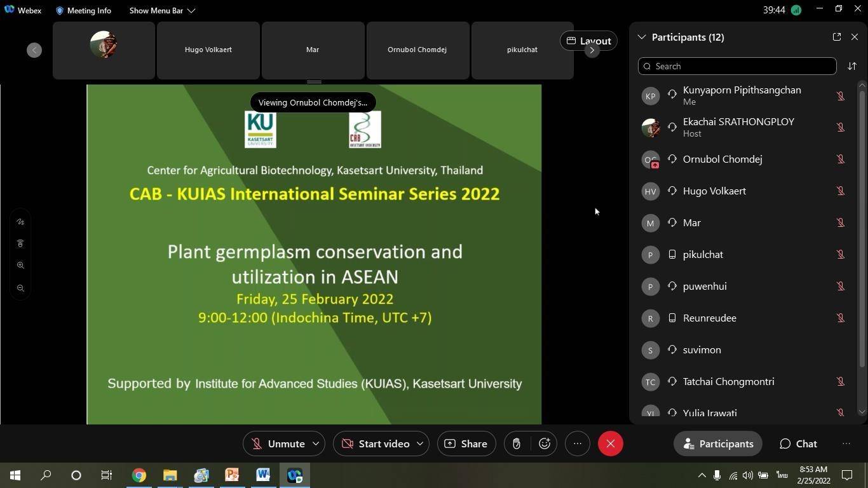Zoom out of the shared slide
The height and width of the screenshot is (488, 868).
point(20,288)
